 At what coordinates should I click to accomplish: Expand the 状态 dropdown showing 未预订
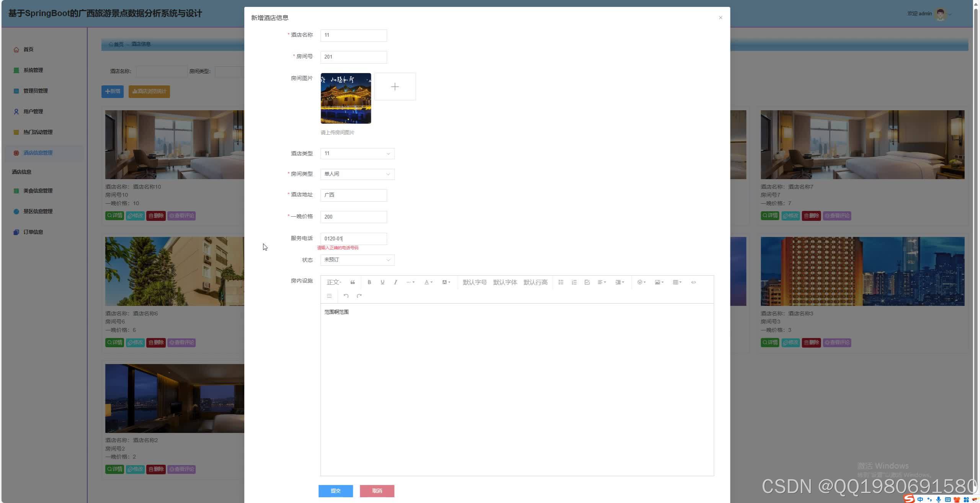pos(357,260)
